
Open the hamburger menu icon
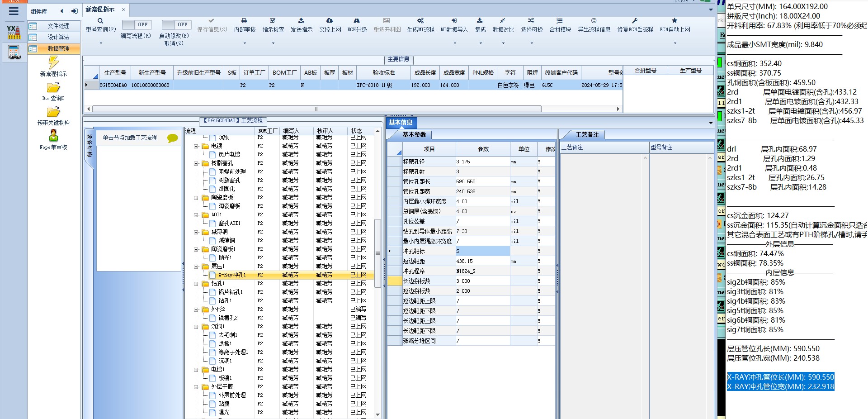coord(14,11)
